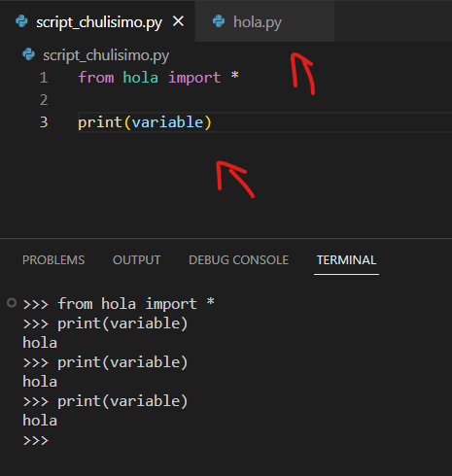Click Python icon on hola.py tab
Image resolution: width=452 pixels, height=476 pixels.
[219, 21]
